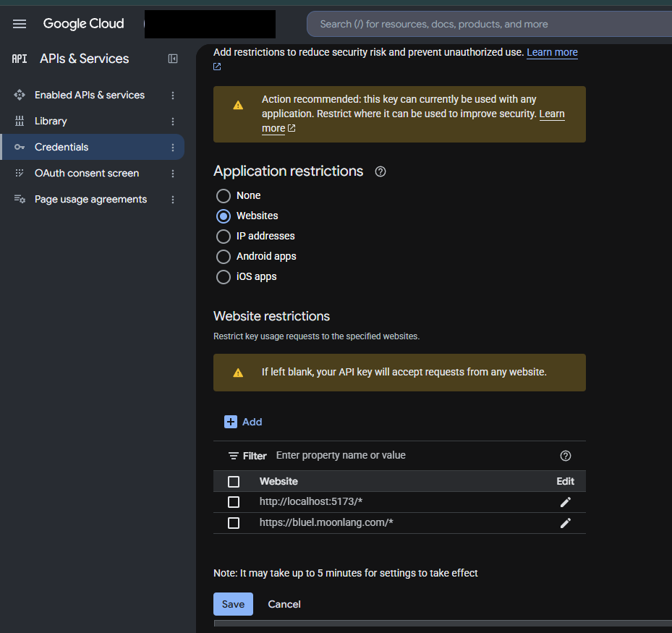Click the Google Cloud logo
Viewport: 672px width, 633px height.
click(x=84, y=24)
